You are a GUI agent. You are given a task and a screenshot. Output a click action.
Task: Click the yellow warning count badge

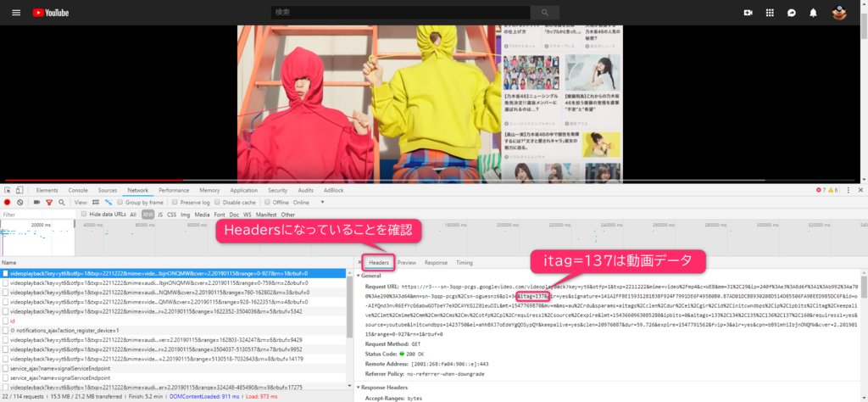click(832, 190)
